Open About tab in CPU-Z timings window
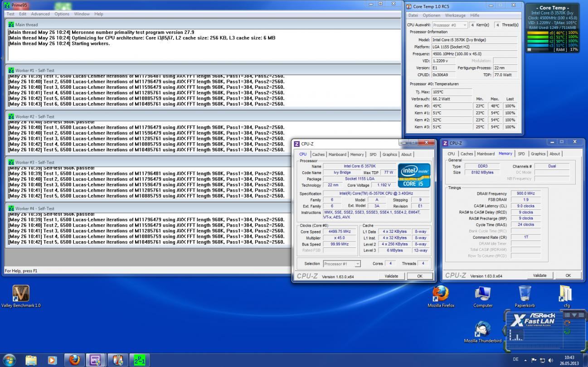Viewport: 588px width, 367px height. pyautogui.click(x=555, y=154)
